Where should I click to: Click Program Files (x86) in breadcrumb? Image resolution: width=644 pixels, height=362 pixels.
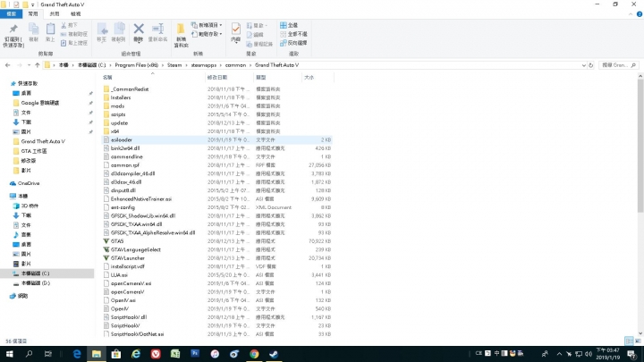(x=136, y=65)
